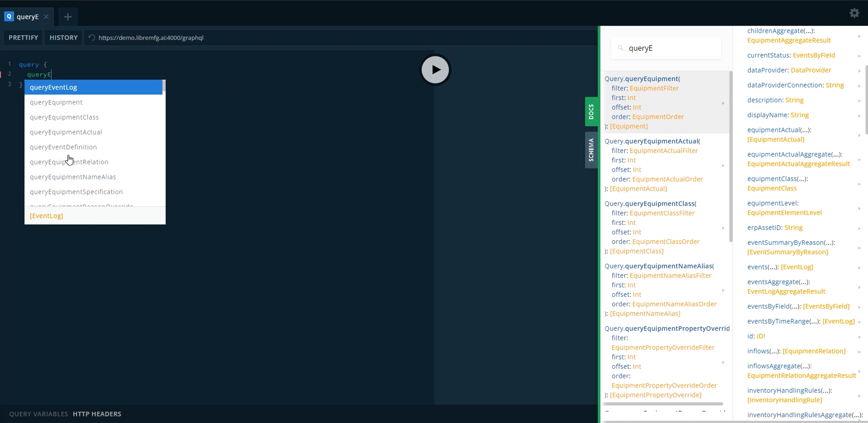868x423 pixels.
Task: Select the queryE tab
Action: click(27, 17)
